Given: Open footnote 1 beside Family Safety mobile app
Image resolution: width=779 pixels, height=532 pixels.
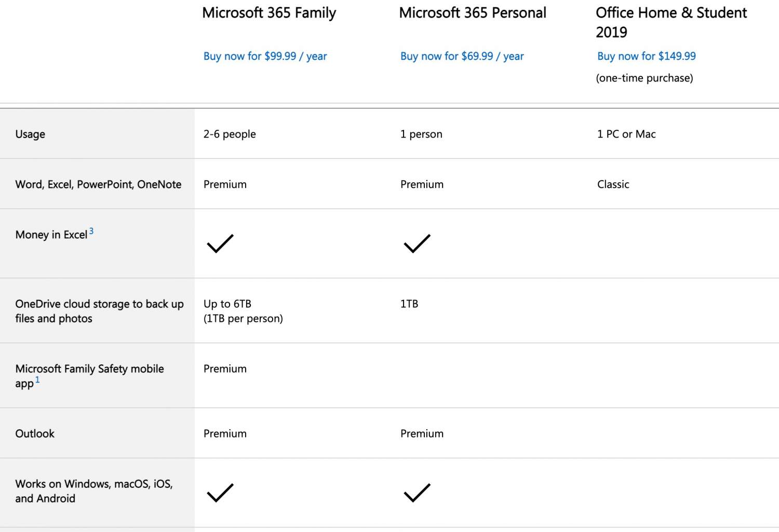Looking at the screenshot, I should point(37,379).
